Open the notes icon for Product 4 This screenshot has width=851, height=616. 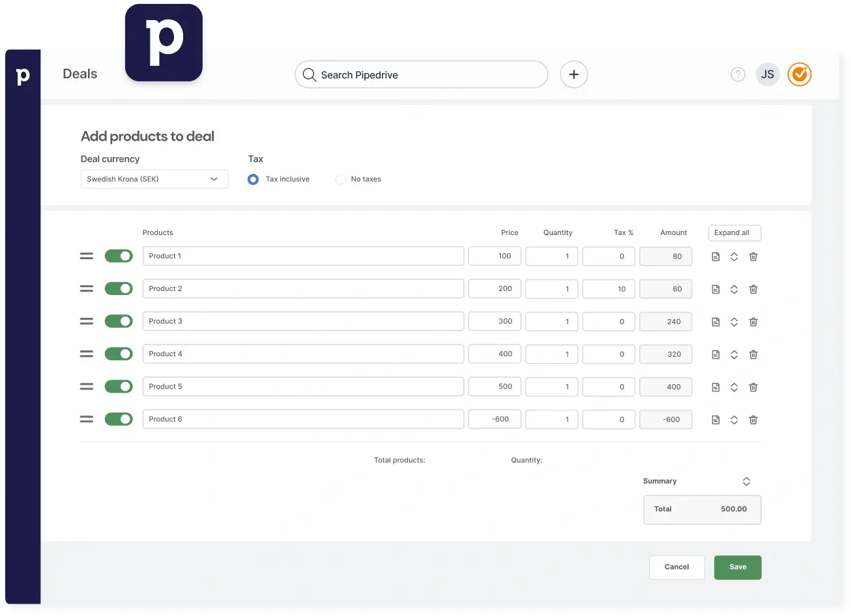[715, 354]
